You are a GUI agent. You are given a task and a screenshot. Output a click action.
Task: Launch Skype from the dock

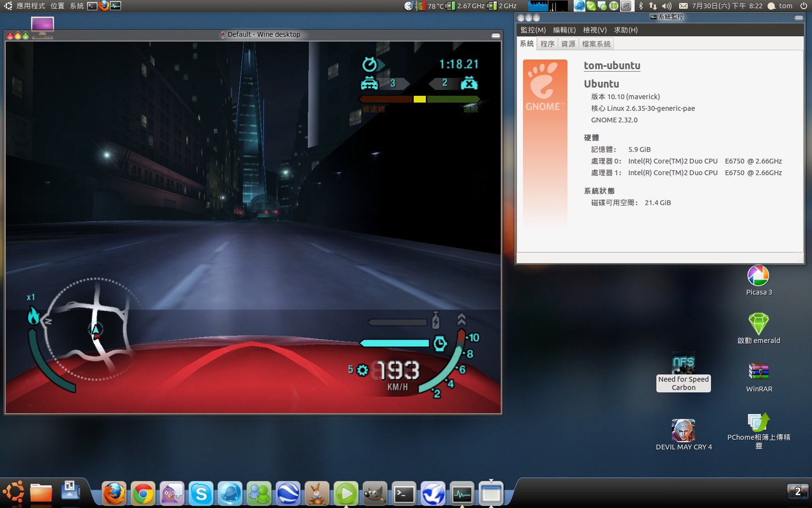201,494
